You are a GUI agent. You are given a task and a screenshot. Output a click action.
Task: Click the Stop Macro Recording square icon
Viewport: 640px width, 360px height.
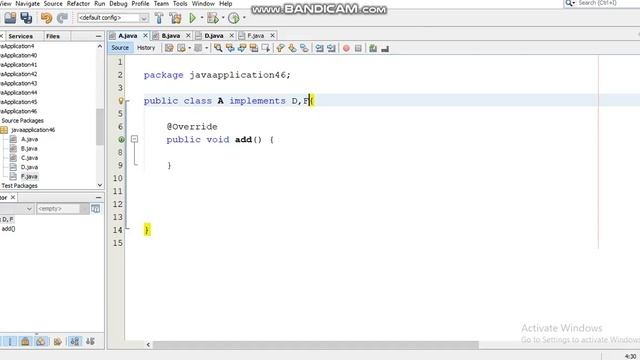358,48
